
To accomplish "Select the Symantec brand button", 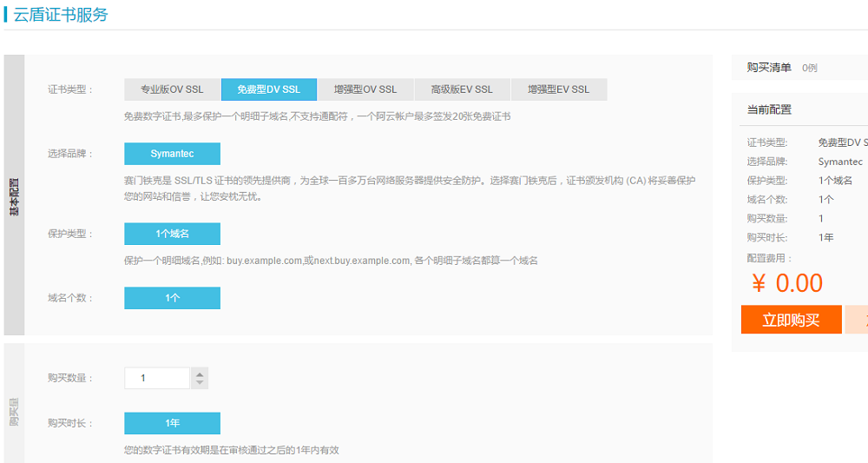I will (172, 154).
